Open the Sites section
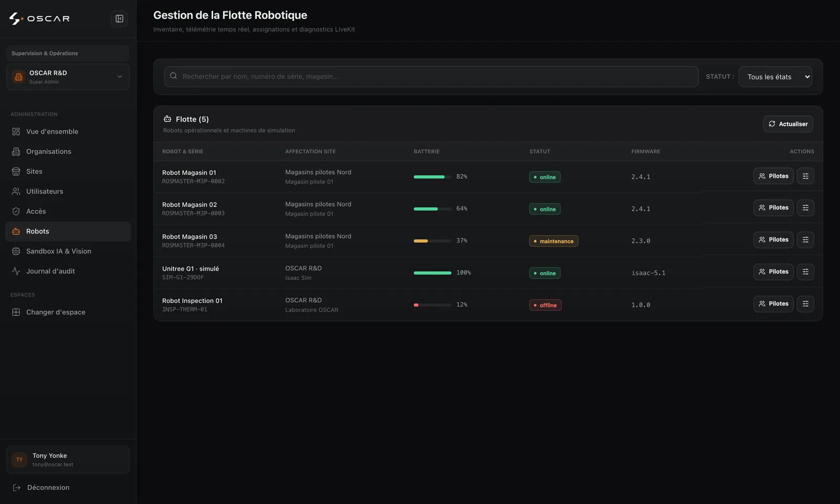The width and height of the screenshot is (840, 504). click(68, 172)
